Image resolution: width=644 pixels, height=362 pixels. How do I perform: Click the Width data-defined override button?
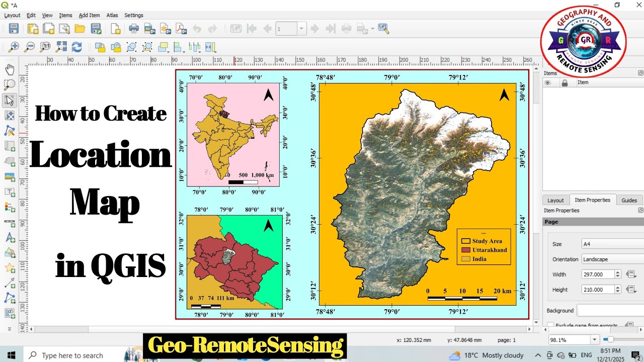click(631, 275)
